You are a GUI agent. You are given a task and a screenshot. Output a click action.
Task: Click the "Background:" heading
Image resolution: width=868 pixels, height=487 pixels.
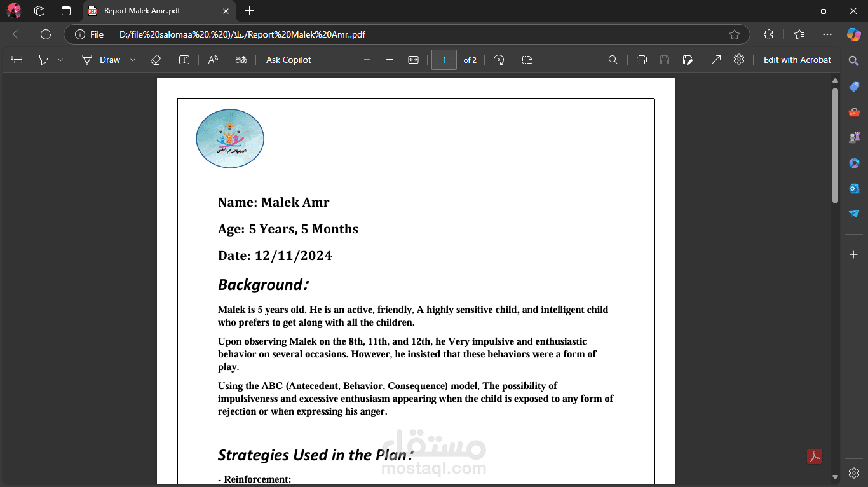click(x=264, y=285)
